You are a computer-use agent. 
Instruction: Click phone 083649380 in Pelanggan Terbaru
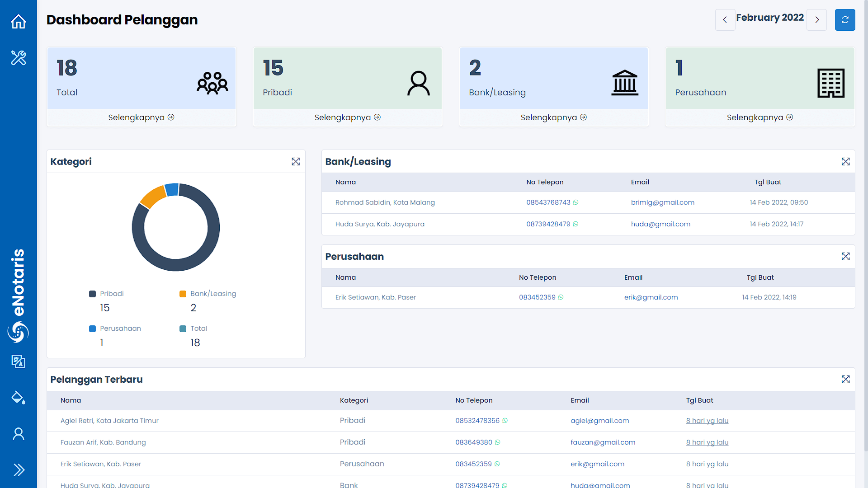[x=474, y=442]
